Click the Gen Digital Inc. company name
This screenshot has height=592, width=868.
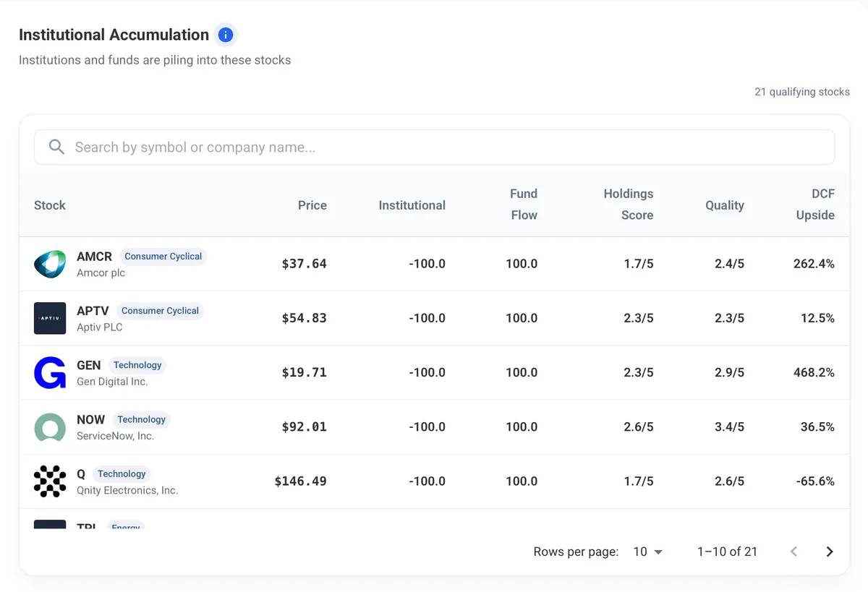[112, 381]
